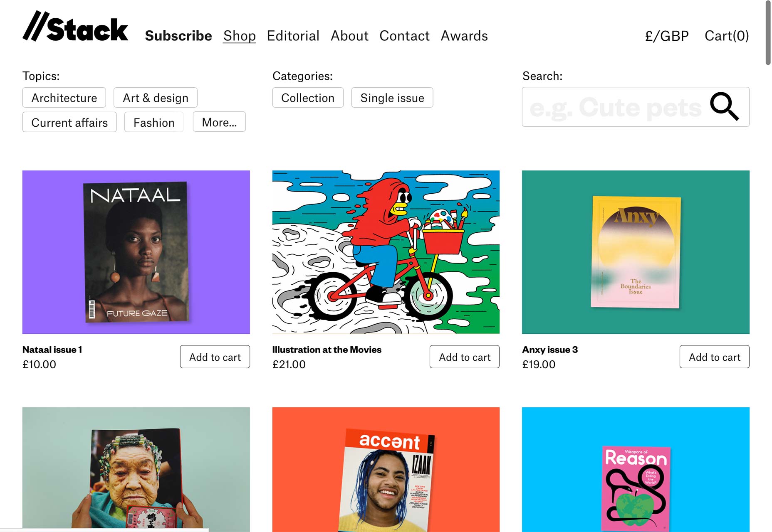Screen dimensions: 772x532
Task: Open the Subscribe page
Action: click(x=178, y=36)
